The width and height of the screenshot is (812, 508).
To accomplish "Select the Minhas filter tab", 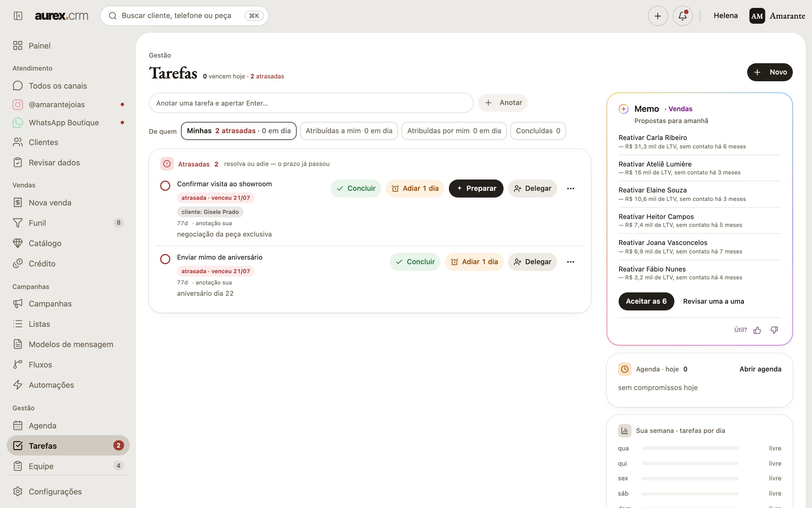I will (x=239, y=131).
